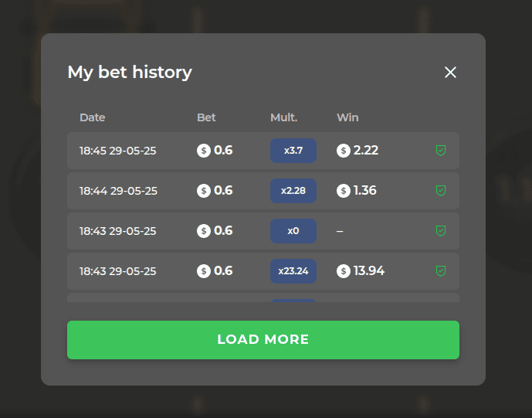
Task: Open the 18:44 29-05-25 bet row
Action: pos(263,191)
